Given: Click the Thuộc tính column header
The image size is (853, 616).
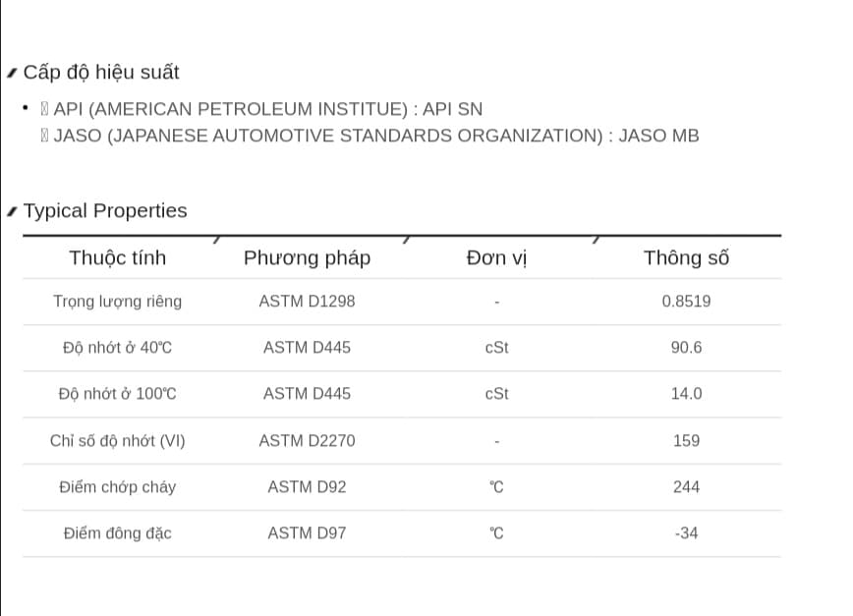Looking at the screenshot, I should point(118,257).
